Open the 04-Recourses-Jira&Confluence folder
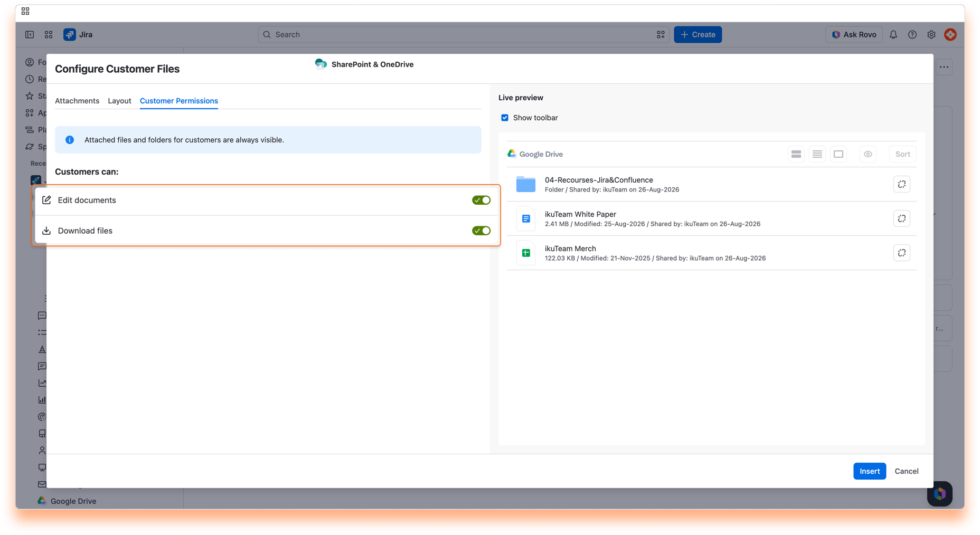Viewport: 980px width, 535px height. pyautogui.click(x=598, y=180)
